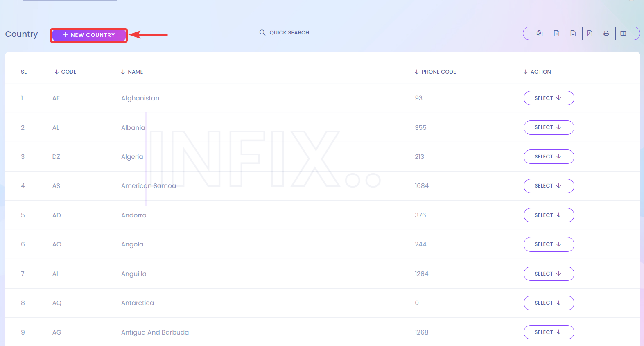Click the SL column header
The height and width of the screenshot is (346, 644).
(x=24, y=72)
